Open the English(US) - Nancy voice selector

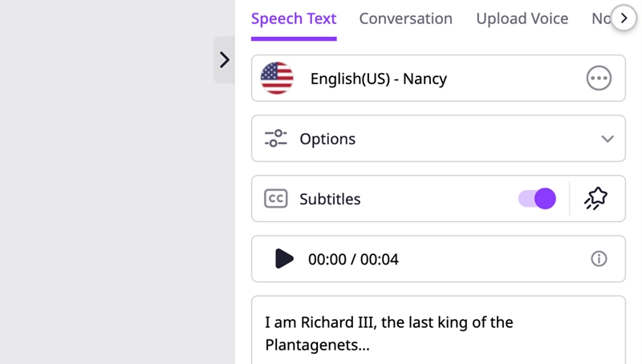pyautogui.click(x=378, y=79)
